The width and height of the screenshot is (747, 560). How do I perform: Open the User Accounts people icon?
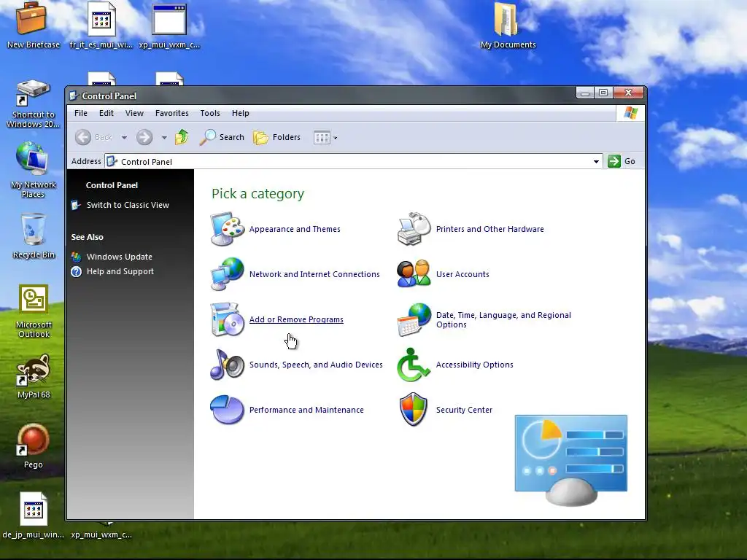click(x=414, y=274)
